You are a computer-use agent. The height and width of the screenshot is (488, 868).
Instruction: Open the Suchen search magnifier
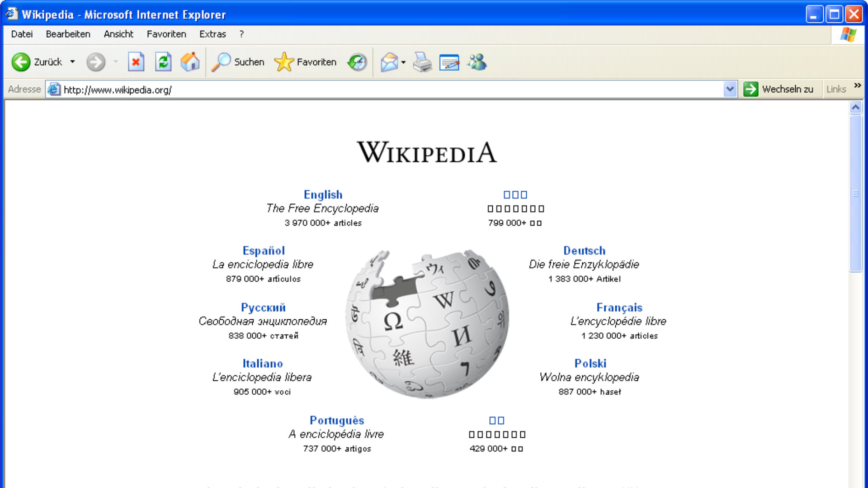238,62
